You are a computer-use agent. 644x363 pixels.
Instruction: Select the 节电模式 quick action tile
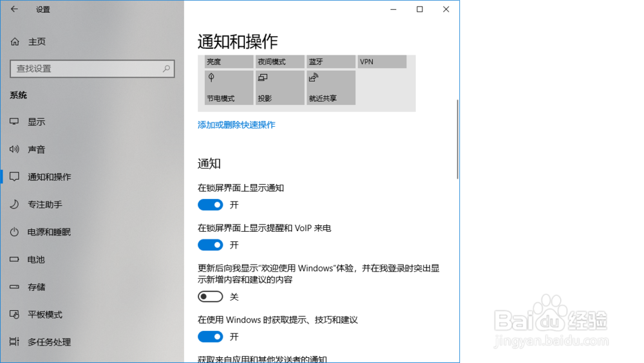[229, 88]
